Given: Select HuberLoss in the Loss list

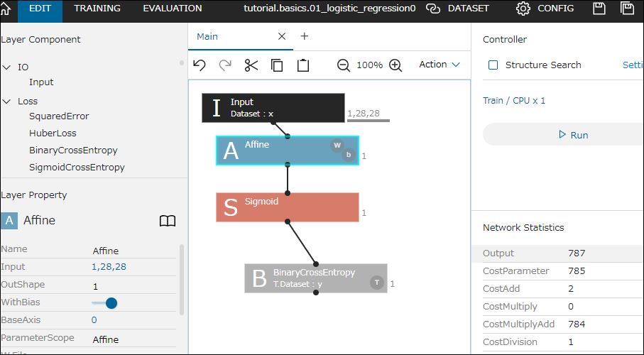Looking at the screenshot, I should click(53, 133).
